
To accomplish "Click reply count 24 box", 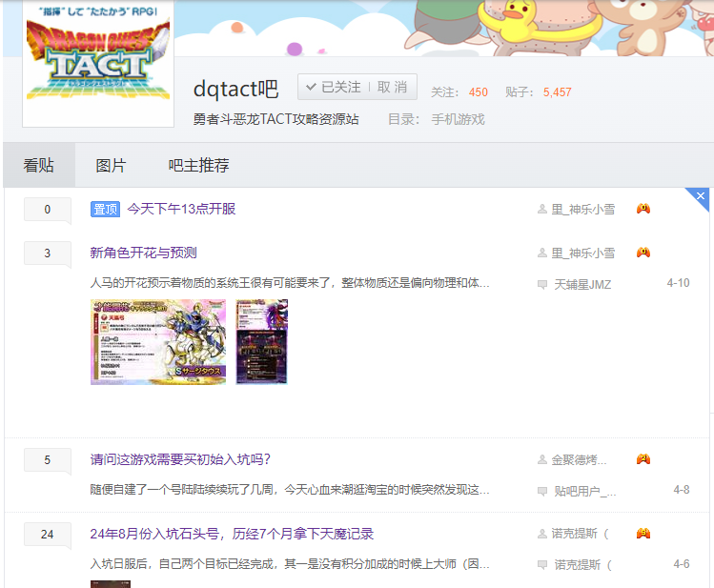I will click(48, 535).
